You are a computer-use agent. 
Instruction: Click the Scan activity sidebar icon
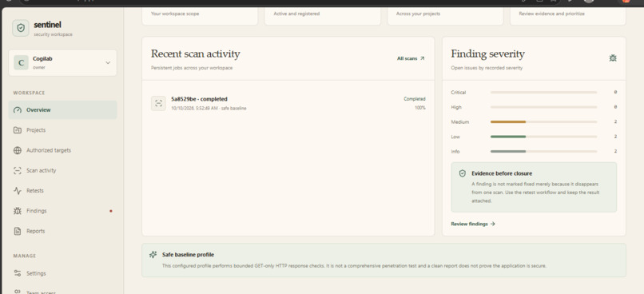coord(18,170)
